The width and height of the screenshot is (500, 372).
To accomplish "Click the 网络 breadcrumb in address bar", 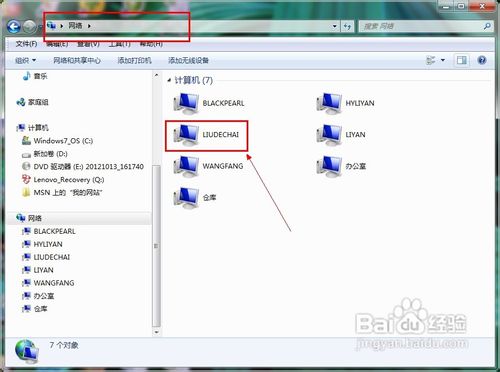I will point(75,25).
